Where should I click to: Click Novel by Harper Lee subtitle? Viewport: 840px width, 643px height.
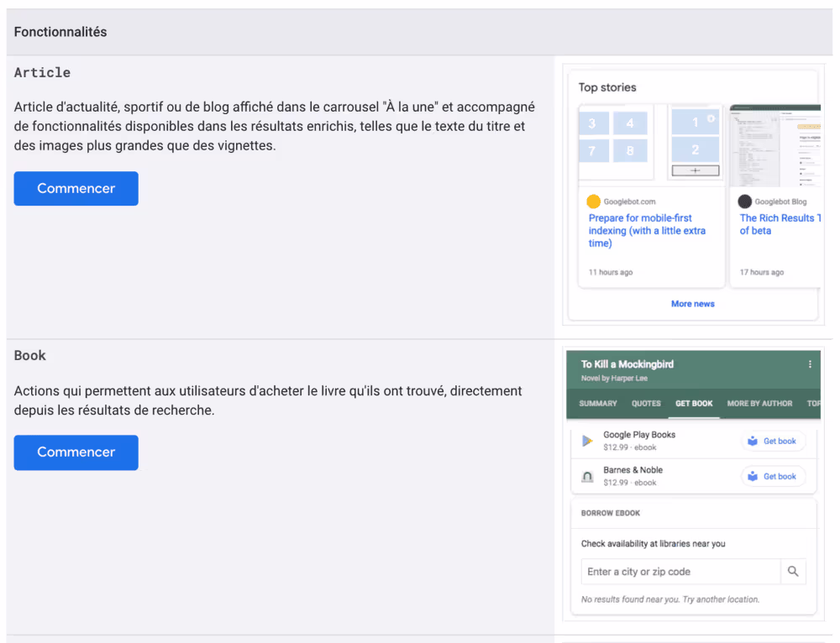click(615, 378)
